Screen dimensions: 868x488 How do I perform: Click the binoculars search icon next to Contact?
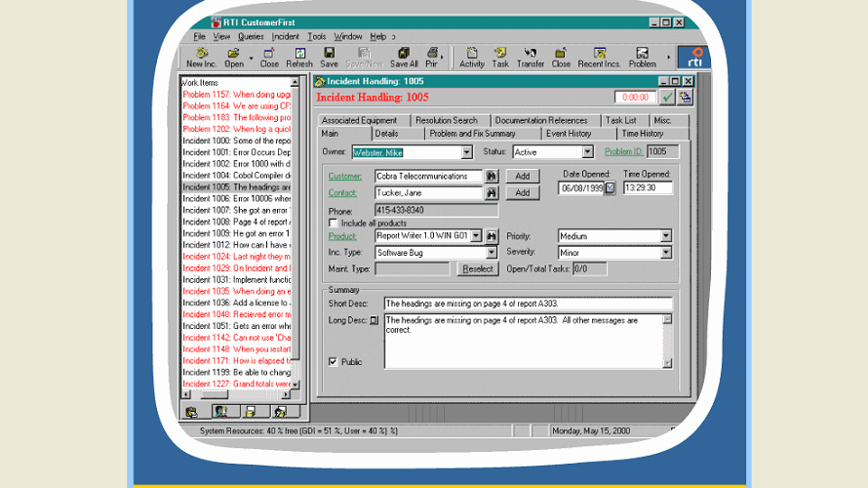pyautogui.click(x=491, y=193)
